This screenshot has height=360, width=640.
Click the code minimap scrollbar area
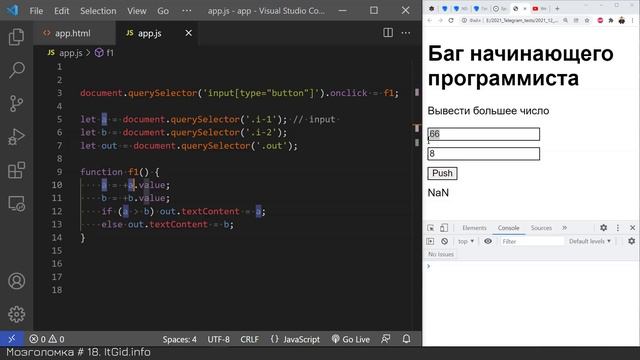click(x=417, y=196)
